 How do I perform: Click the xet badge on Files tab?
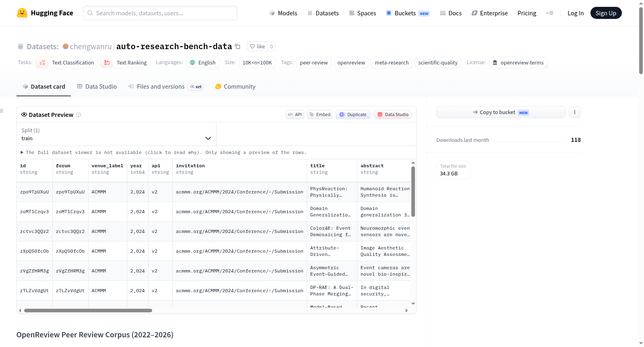pyautogui.click(x=196, y=87)
